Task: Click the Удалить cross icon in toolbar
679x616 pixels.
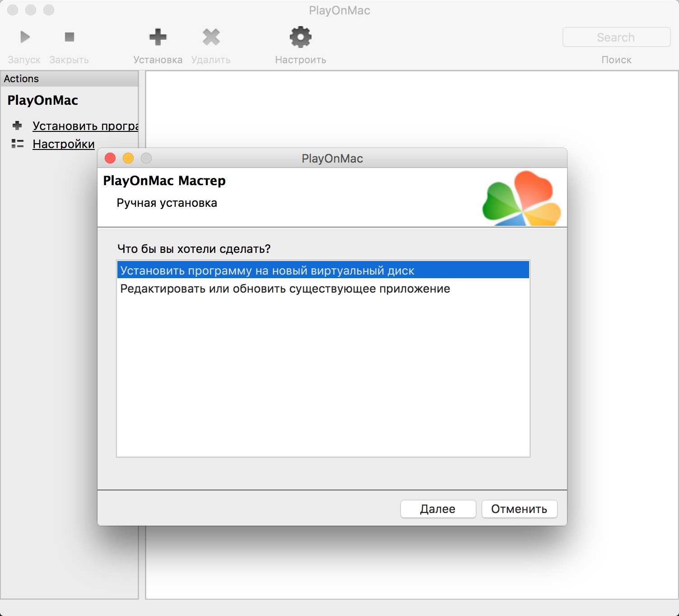Action: [211, 37]
